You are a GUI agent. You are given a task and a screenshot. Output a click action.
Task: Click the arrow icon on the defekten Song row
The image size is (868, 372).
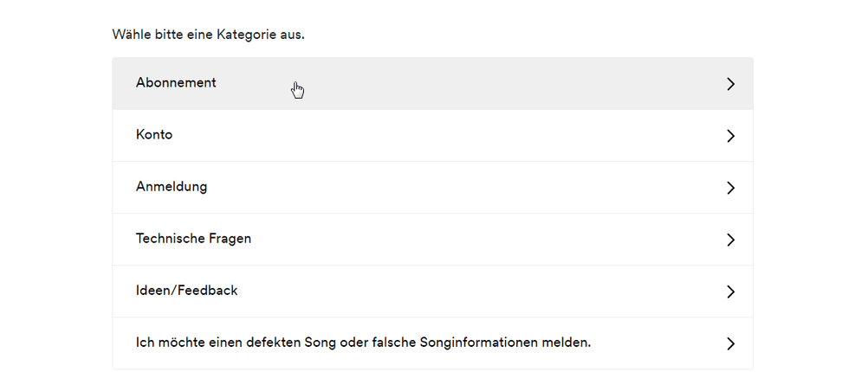pyautogui.click(x=730, y=343)
